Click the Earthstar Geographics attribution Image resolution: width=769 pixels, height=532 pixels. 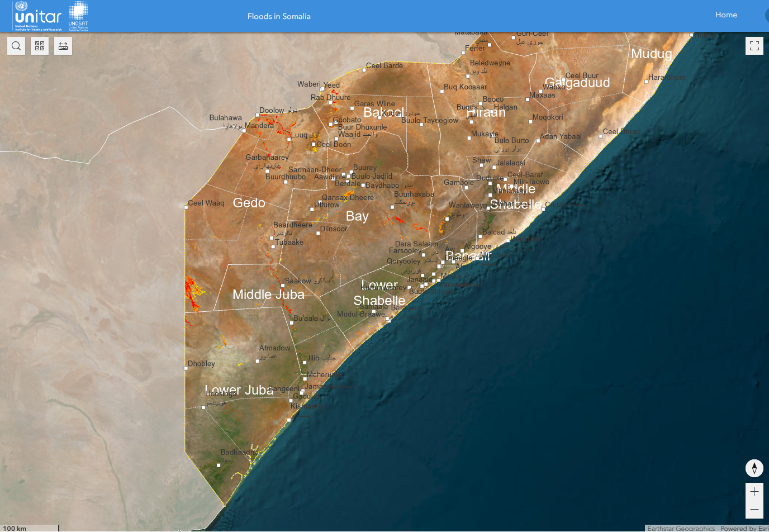[681, 528]
